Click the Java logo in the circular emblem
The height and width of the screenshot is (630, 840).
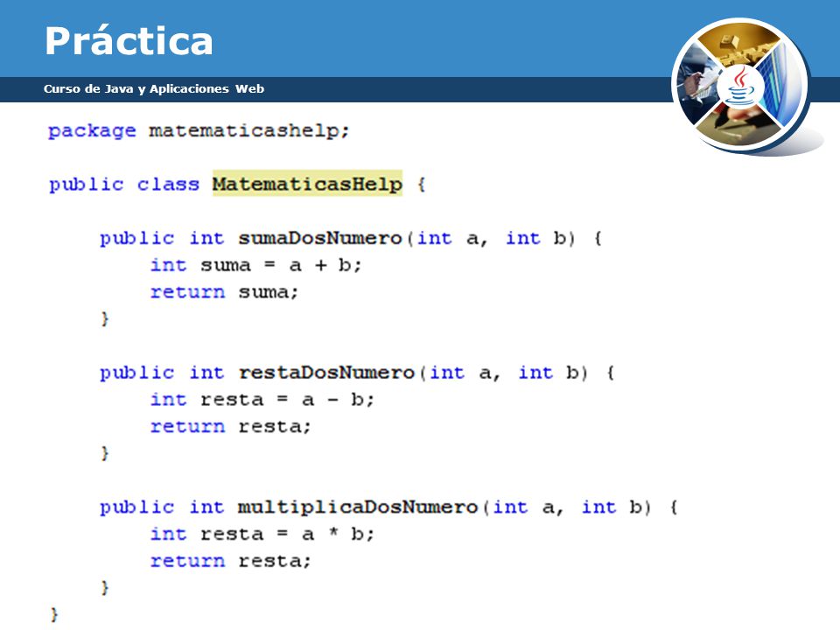(x=740, y=86)
